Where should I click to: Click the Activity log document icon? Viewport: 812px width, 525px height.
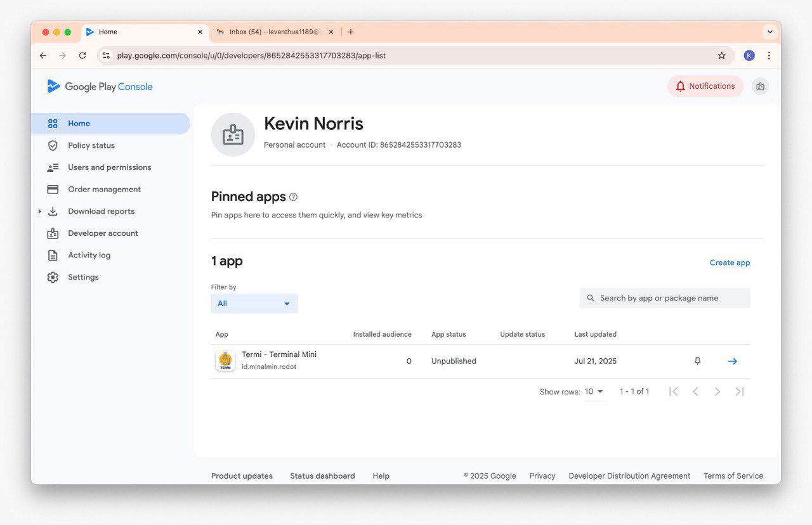tap(53, 256)
